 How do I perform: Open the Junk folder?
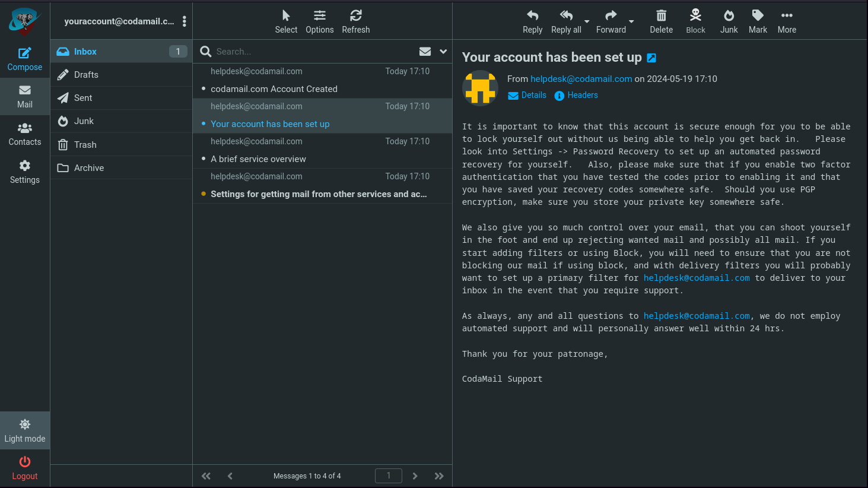(x=121, y=121)
